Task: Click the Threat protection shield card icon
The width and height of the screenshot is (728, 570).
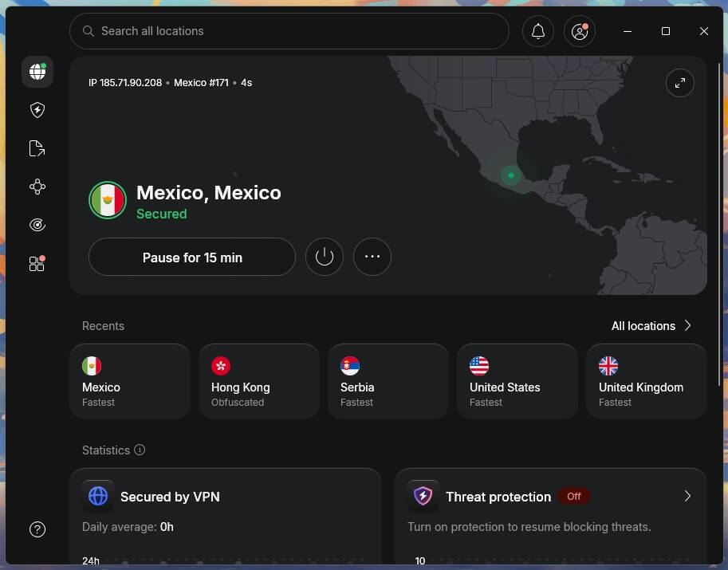Action: pyautogui.click(x=423, y=496)
